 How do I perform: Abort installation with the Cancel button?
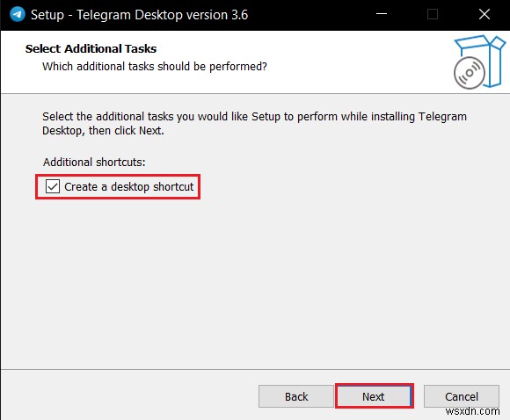pos(462,396)
